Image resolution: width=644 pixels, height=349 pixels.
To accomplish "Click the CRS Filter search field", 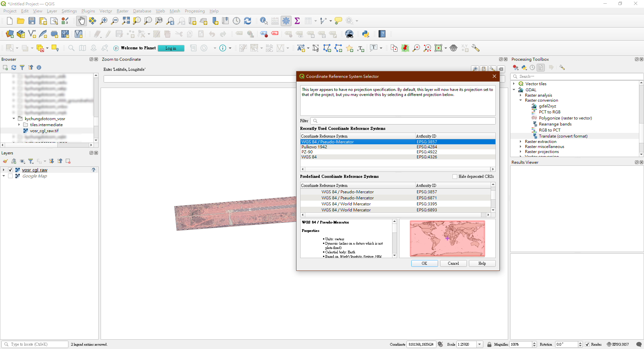I will coord(403,121).
